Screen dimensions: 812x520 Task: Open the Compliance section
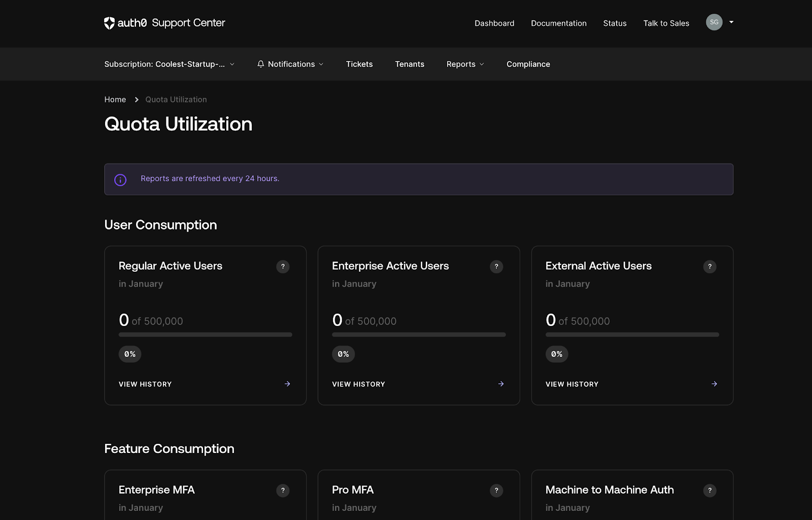(528, 64)
